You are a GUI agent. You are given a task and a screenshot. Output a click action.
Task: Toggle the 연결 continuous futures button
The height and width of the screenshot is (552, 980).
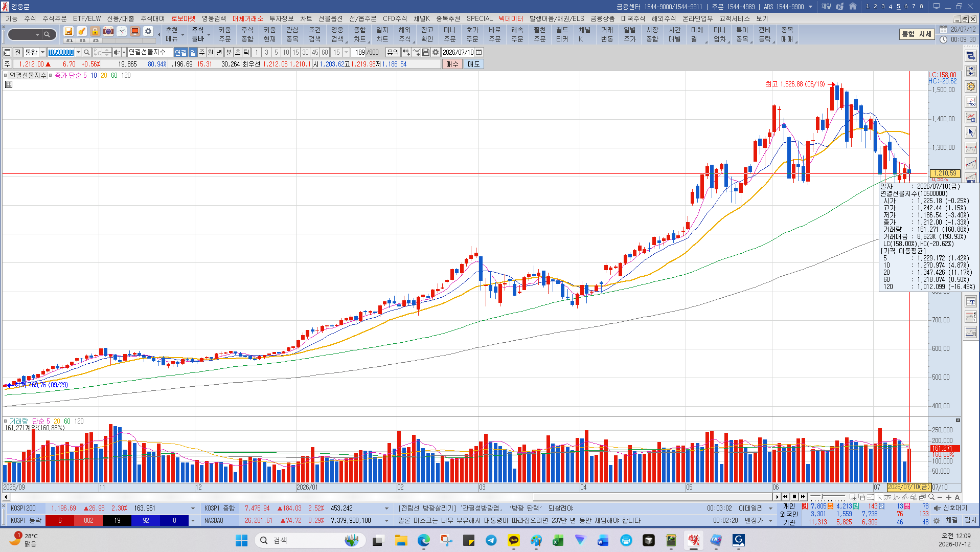coord(180,52)
